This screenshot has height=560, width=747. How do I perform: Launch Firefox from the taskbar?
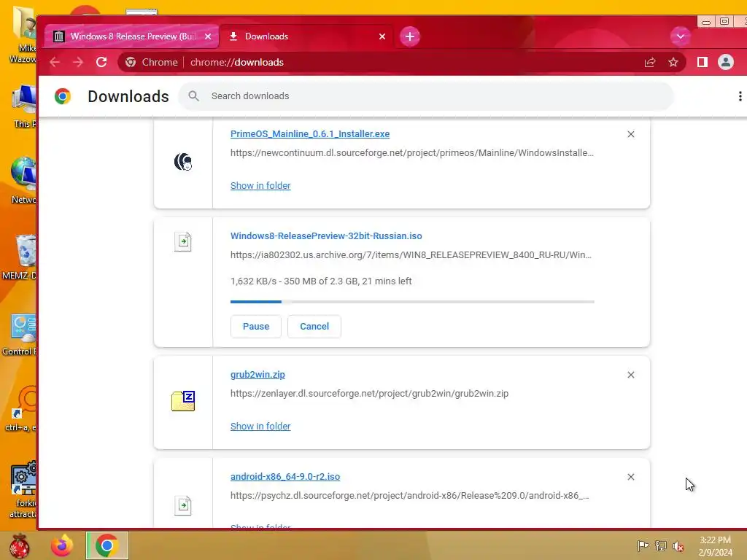click(63, 545)
